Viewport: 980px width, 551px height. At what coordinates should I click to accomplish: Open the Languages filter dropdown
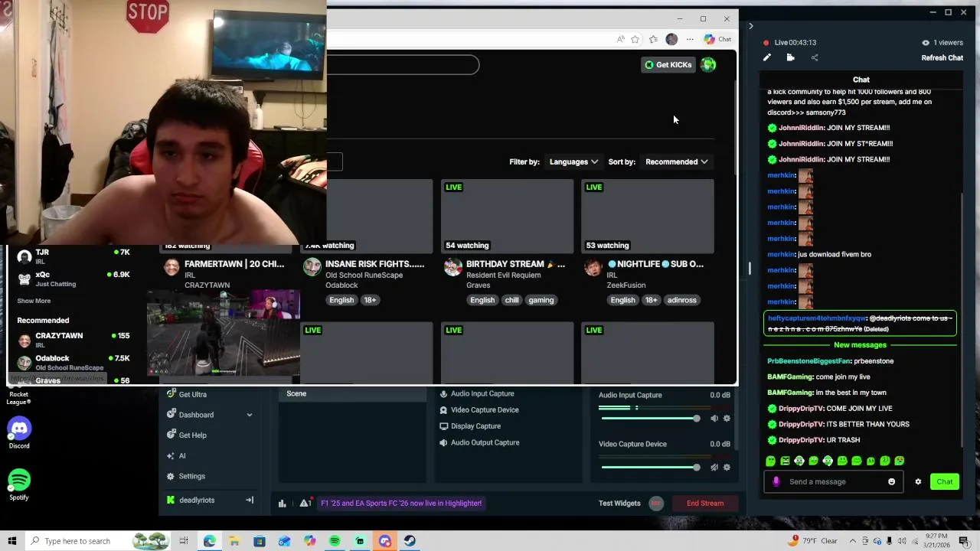(573, 161)
